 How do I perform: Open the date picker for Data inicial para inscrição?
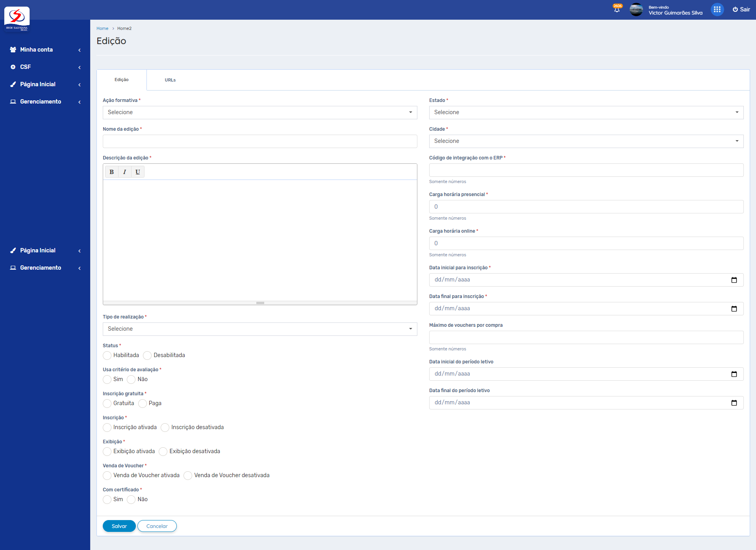pos(734,280)
